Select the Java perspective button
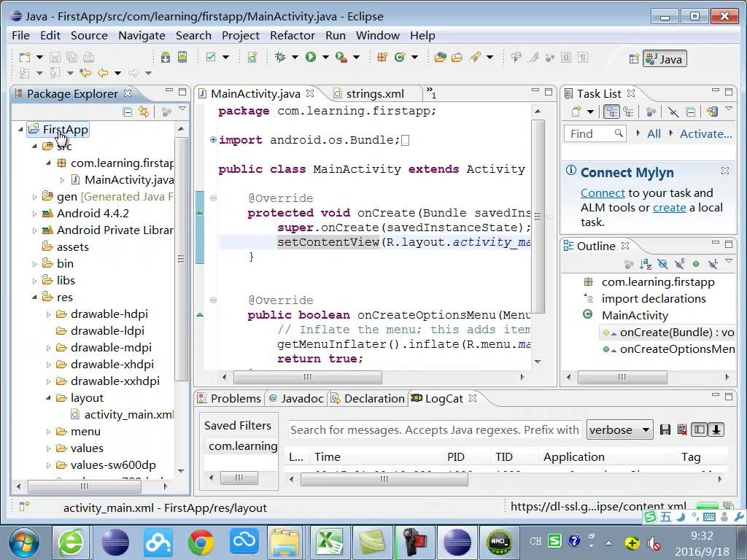This screenshot has width=747, height=560. click(665, 59)
